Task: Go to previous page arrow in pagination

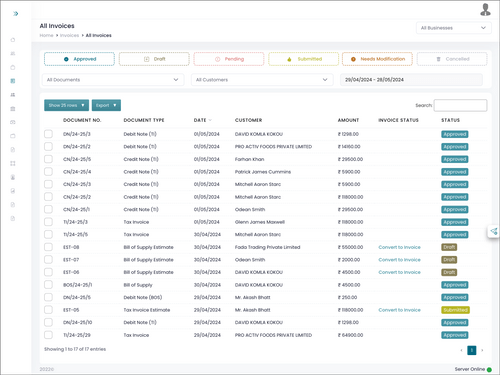Action: (x=461, y=350)
